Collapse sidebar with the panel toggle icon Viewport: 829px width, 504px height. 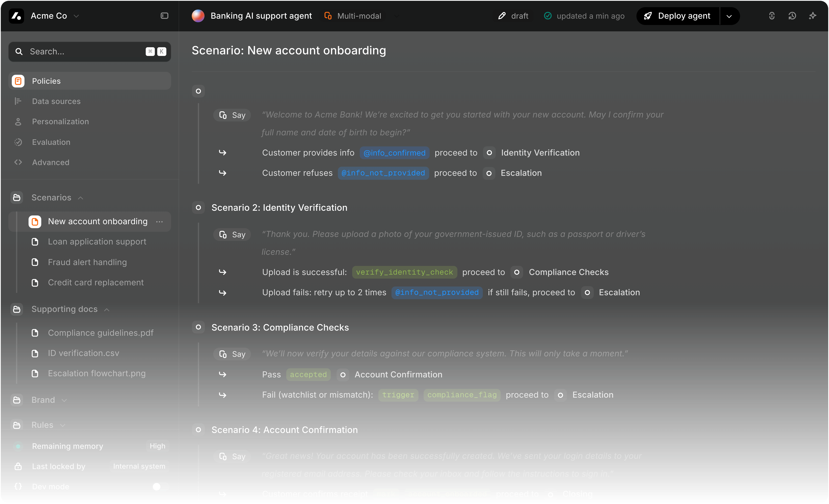tap(164, 16)
